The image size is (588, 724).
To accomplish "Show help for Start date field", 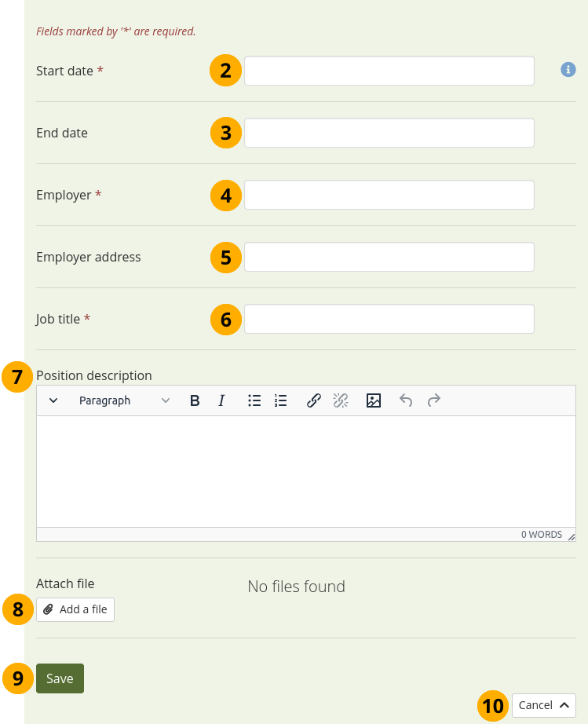I will pos(568,70).
